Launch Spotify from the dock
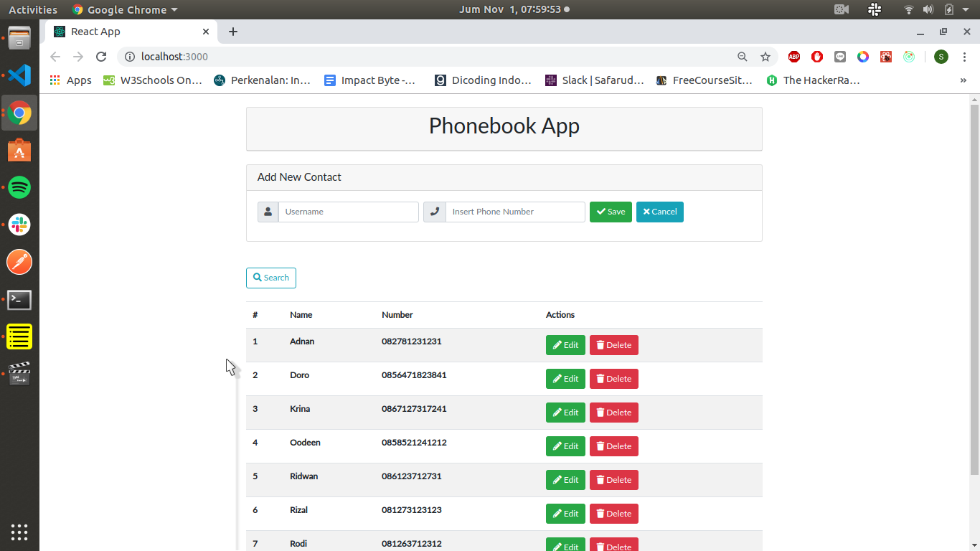This screenshot has width=980, height=551. [x=19, y=188]
